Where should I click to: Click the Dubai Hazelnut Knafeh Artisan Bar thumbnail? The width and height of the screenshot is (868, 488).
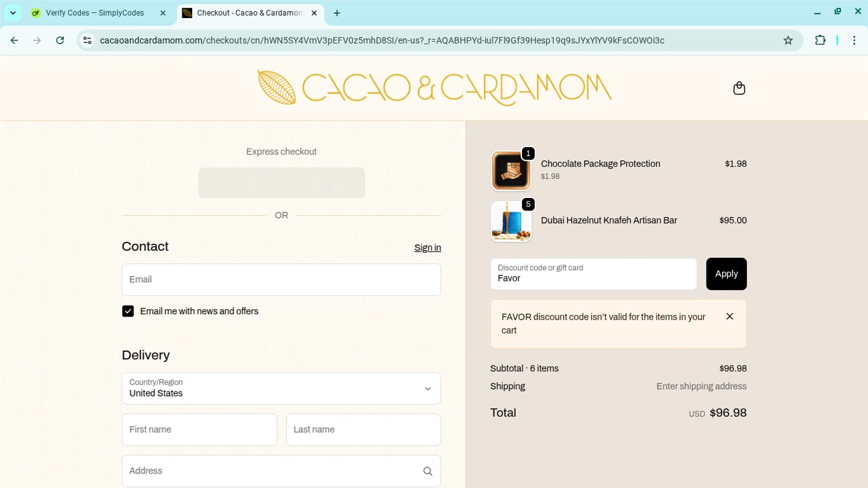[x=511, y=221]
